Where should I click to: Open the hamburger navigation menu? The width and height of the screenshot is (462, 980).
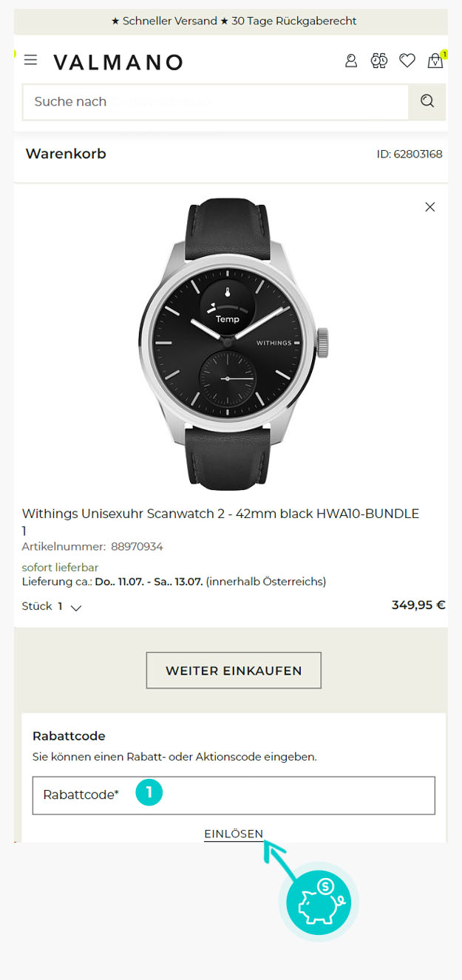click(30, 60)
